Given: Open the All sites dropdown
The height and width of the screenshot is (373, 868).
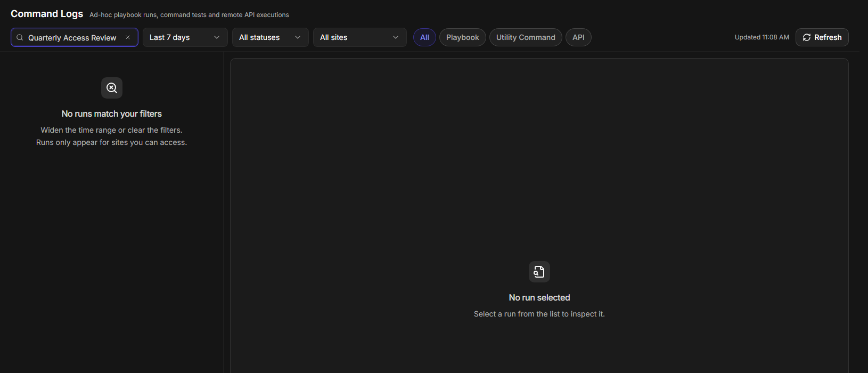Looking at the screenshot, I should [359, 37].
